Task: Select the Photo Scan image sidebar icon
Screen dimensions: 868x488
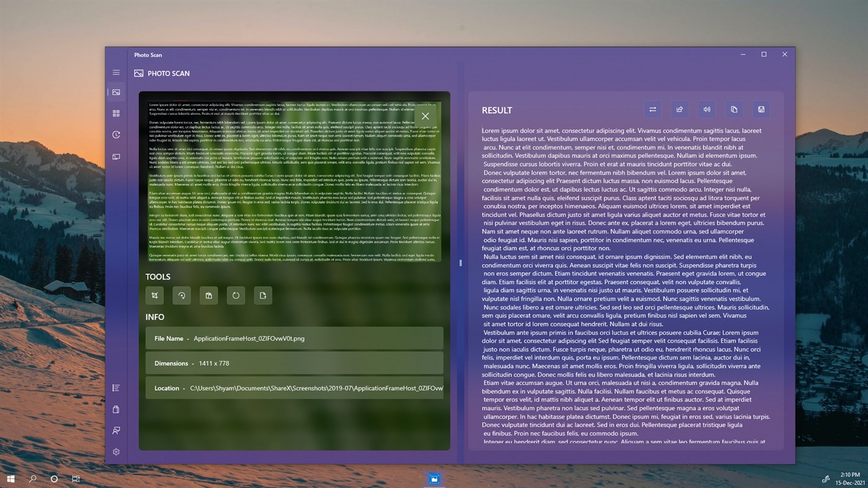Action: coord(116,92)
